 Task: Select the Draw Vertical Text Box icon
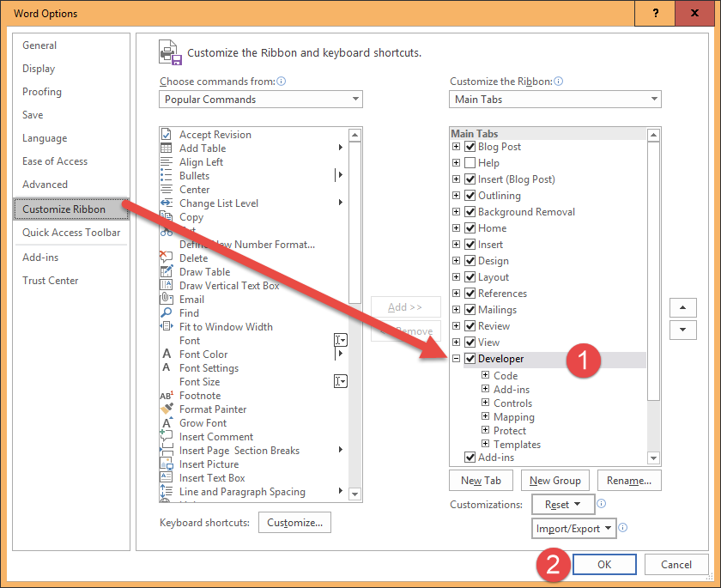click(x=166, y=286)
